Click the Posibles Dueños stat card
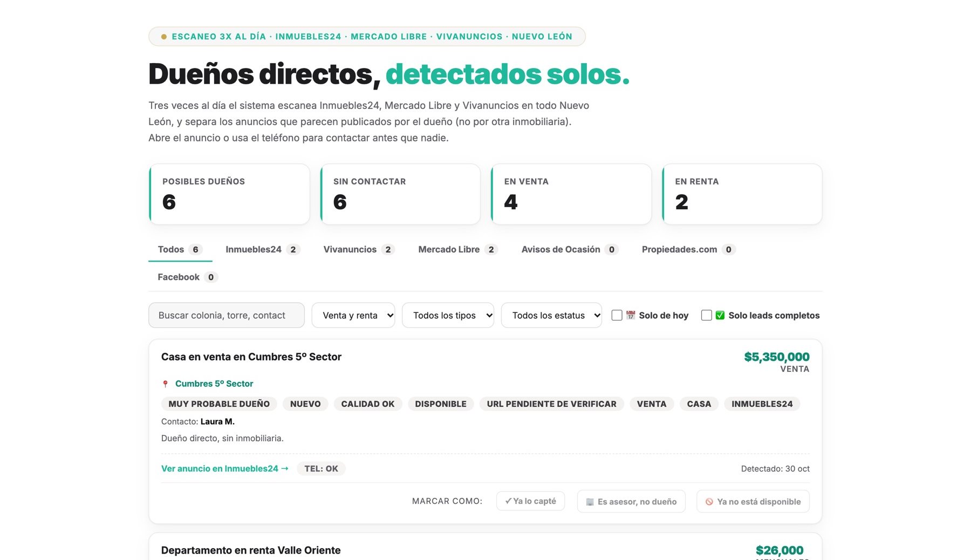 [x=229, y=194]
